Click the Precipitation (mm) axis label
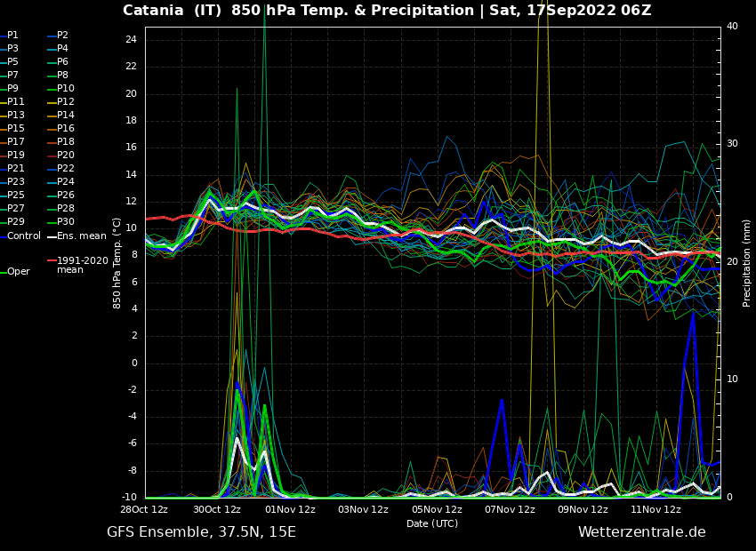This screenshot has width=756, height=551. pos(747,262)
